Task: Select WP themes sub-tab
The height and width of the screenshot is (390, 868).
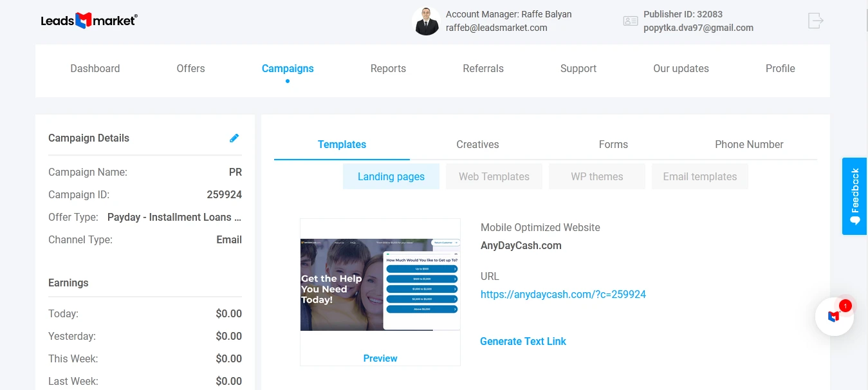Action: [x=597, y=176]
